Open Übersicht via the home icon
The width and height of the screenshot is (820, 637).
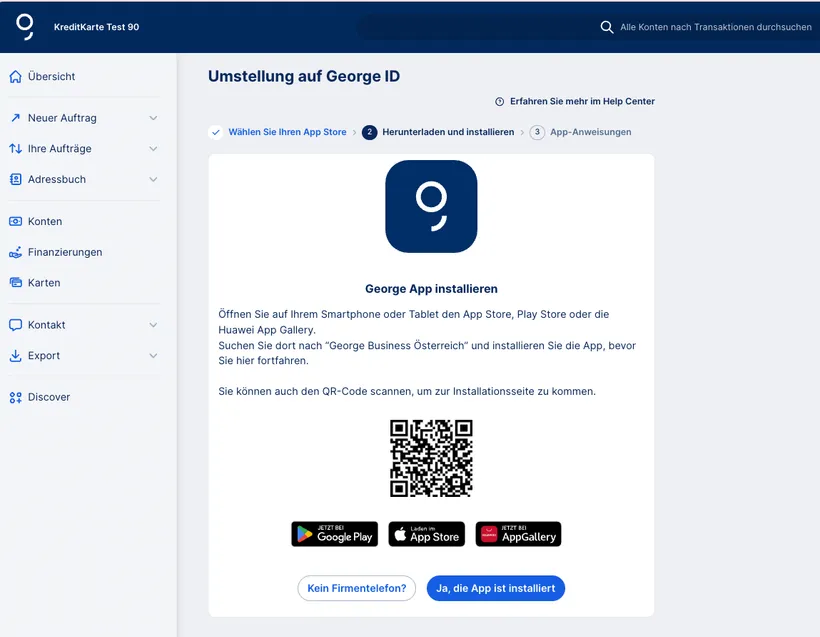click(x=15, y=77)
